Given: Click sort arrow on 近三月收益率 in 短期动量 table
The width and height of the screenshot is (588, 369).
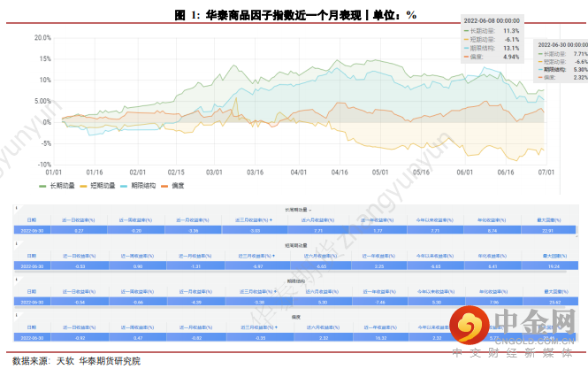Looking at the screenshot, I should tap(274, 256).
